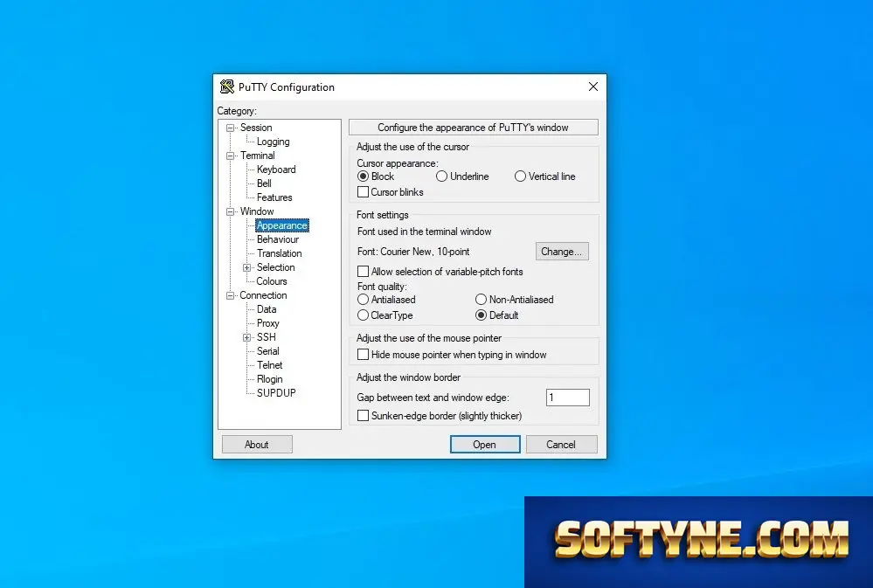The height and width of the screenshot is (588, 873).
Task: Click the Open button
Action: tap(485, 445)
